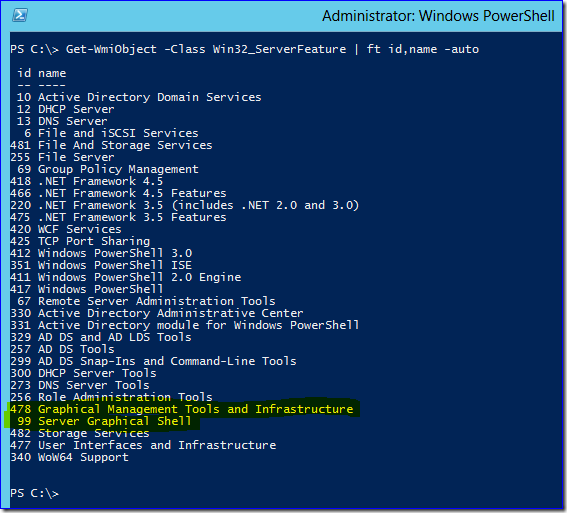Click Active Directory Administrative Center line
This screenshot has width=567, height=513.
(x=157, y=313)
